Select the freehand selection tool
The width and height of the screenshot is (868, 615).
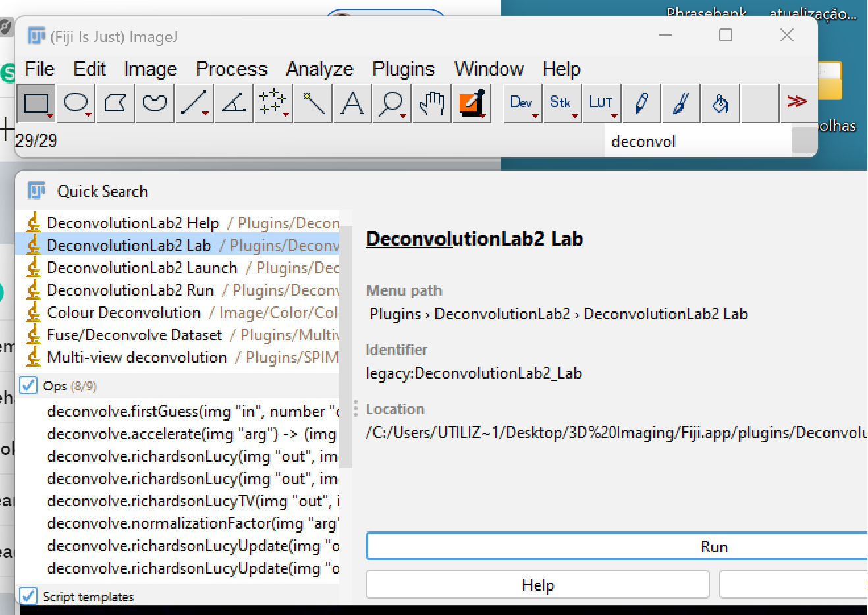point(153,102)
